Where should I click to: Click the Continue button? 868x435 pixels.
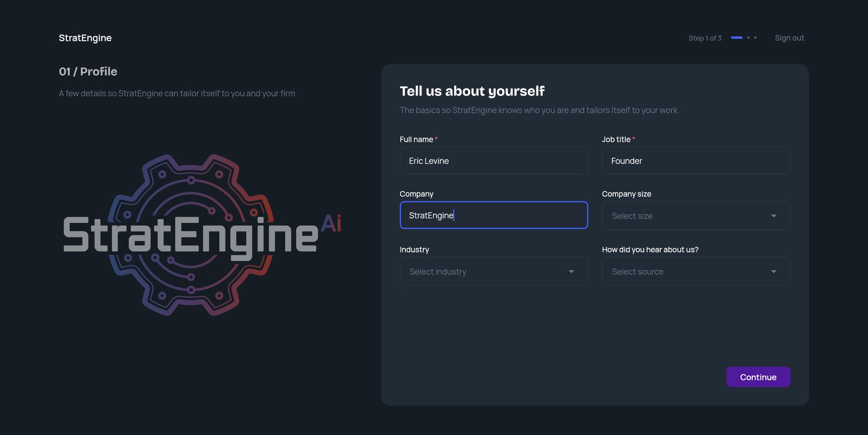click(x=758, y=377)
